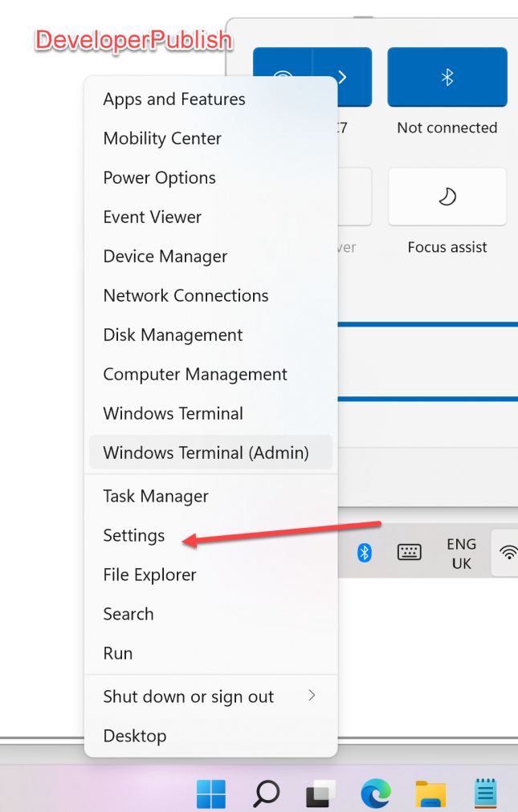This screenshot has width=518, height=812.
Task: Open Search from the taskbar
Action: (265, 794)
